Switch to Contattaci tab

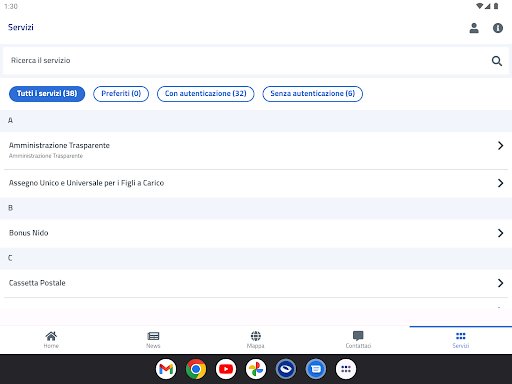coord(358,340)
